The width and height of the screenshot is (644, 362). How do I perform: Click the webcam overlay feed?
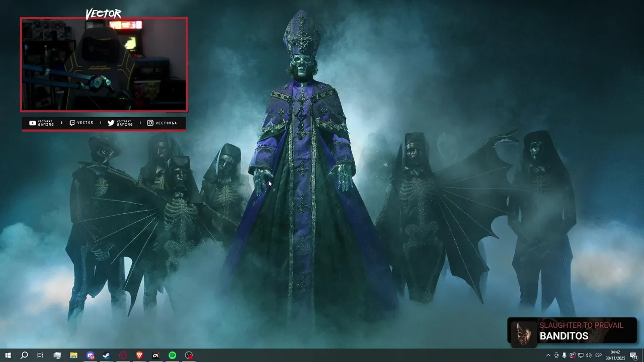[104, 64]
